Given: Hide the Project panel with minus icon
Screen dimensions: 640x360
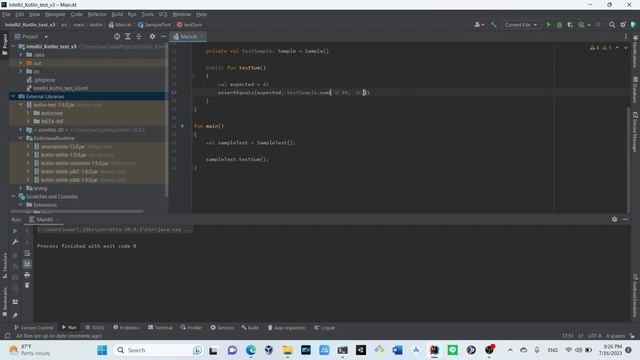Looking at the screenshot, I should click(163, 36).
